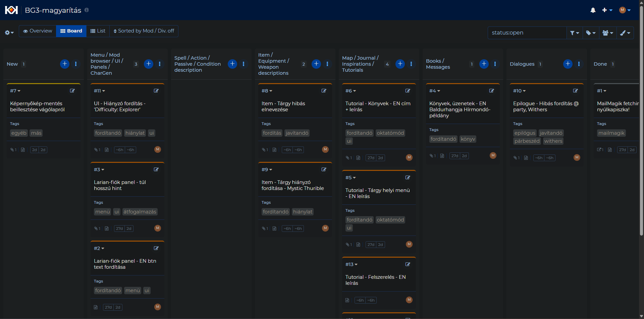Add a task to Spell / Action column
This screenshot has height=319, width=644.
pos(232,64)
